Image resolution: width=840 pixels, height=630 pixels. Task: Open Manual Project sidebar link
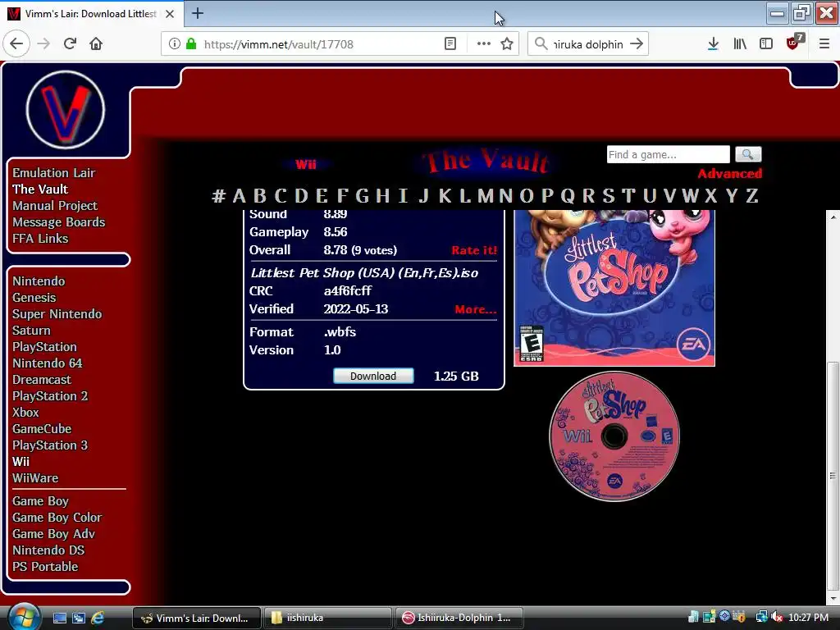click(x=55, y=206)
